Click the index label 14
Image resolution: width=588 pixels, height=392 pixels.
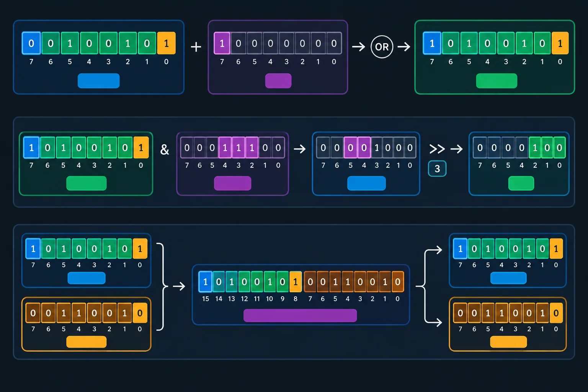(219, 299)
